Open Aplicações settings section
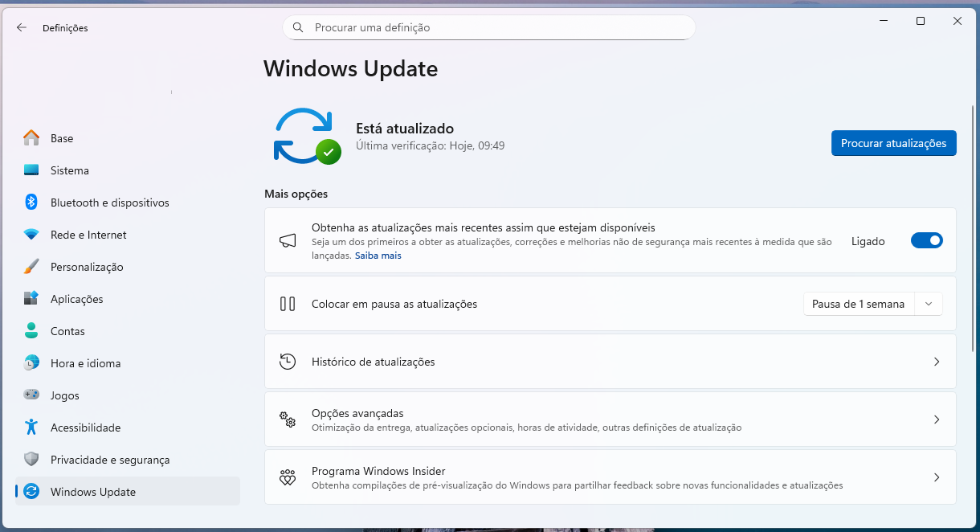This screenshot has width=980, height=532. coord(77,299)
